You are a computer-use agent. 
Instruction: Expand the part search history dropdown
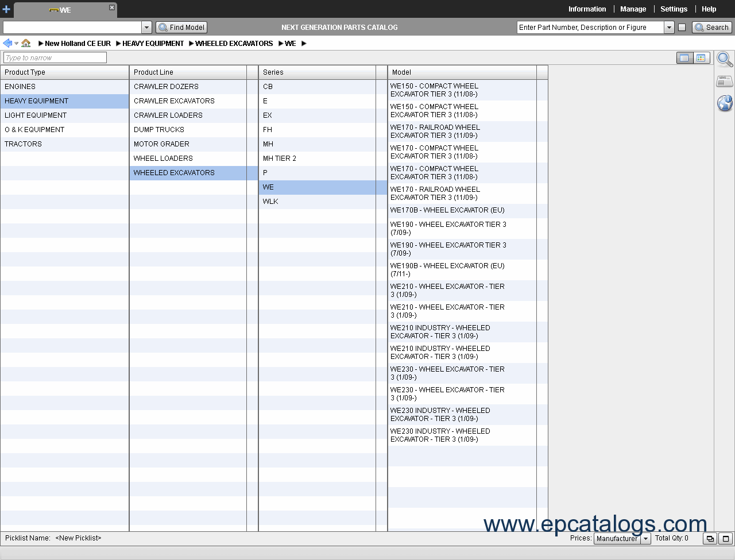[669, 27]
